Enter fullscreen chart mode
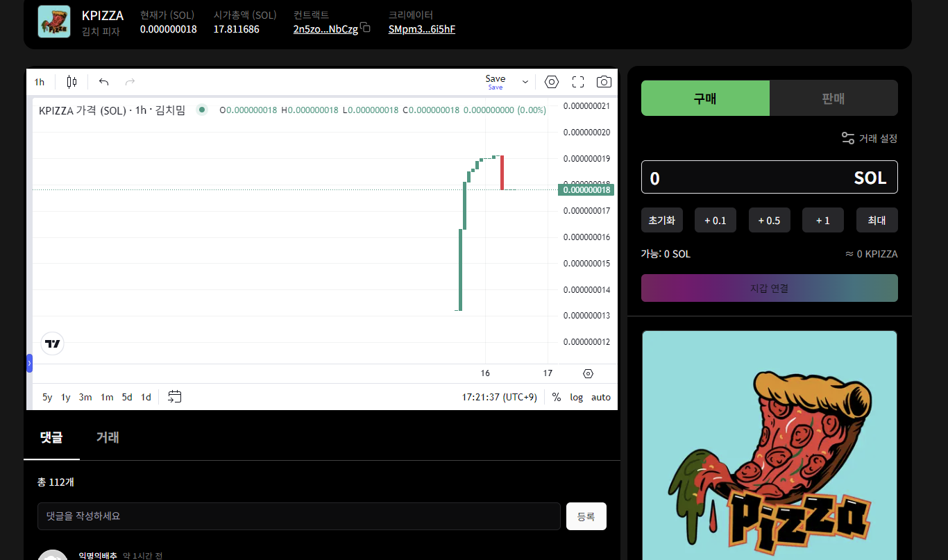The image size is (948, 560). (578, 82)
